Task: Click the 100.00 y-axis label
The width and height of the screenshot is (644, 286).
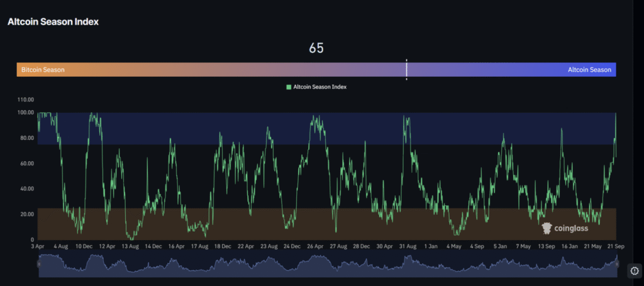Action: 25,113
